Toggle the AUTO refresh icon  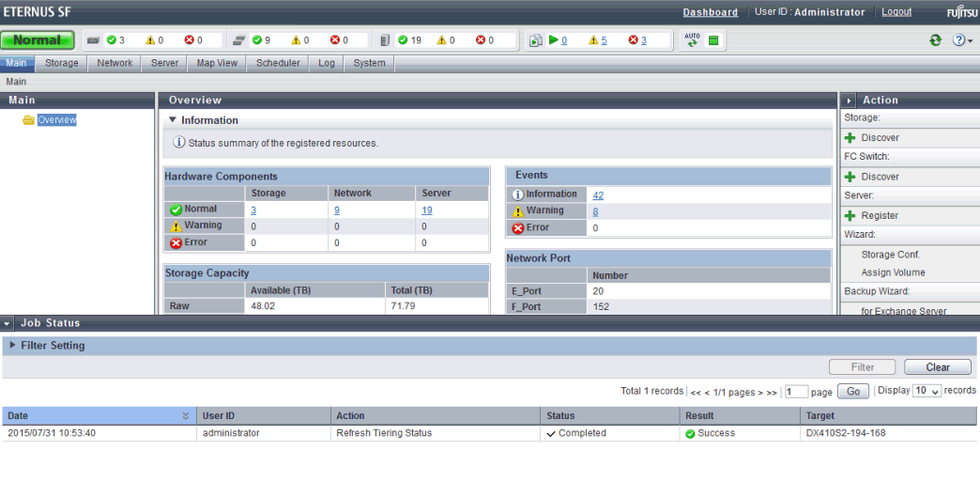692,40
